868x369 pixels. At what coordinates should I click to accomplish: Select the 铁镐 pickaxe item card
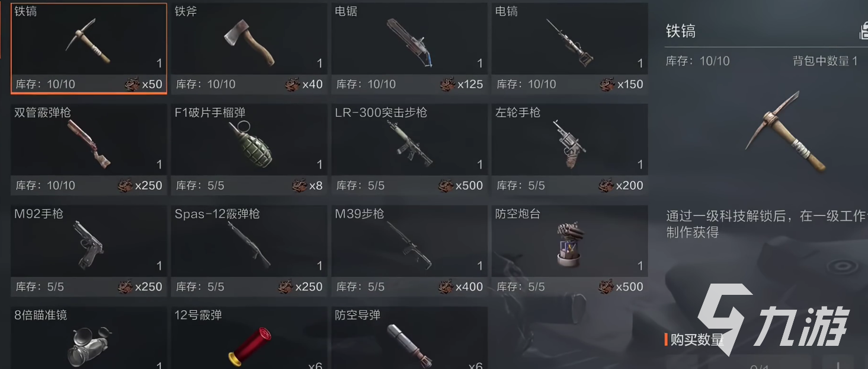[89, 48]
